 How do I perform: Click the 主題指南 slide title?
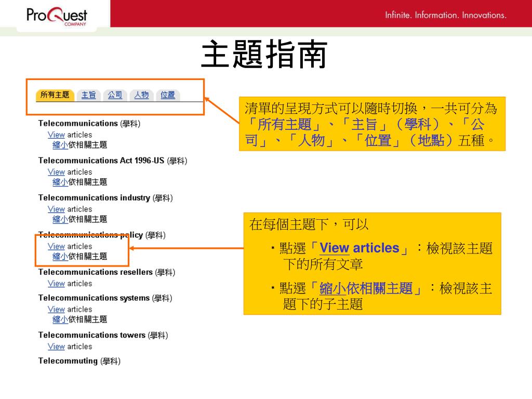[264, 54]
